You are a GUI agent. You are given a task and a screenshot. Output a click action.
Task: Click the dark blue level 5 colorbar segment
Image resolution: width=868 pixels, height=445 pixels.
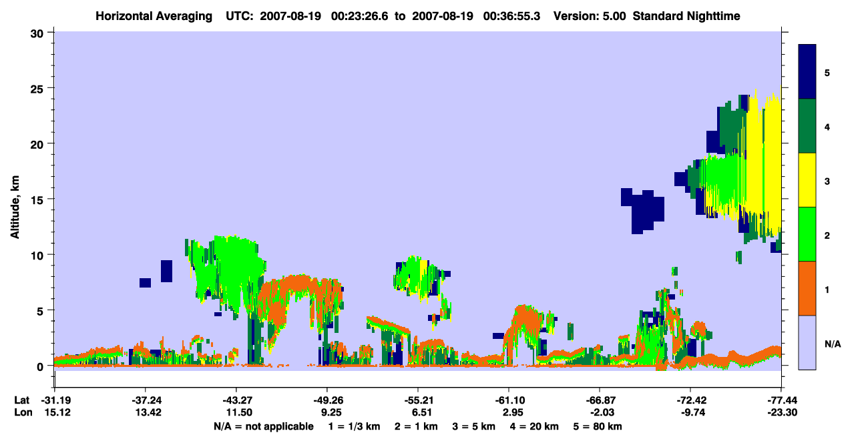(807, 72)
